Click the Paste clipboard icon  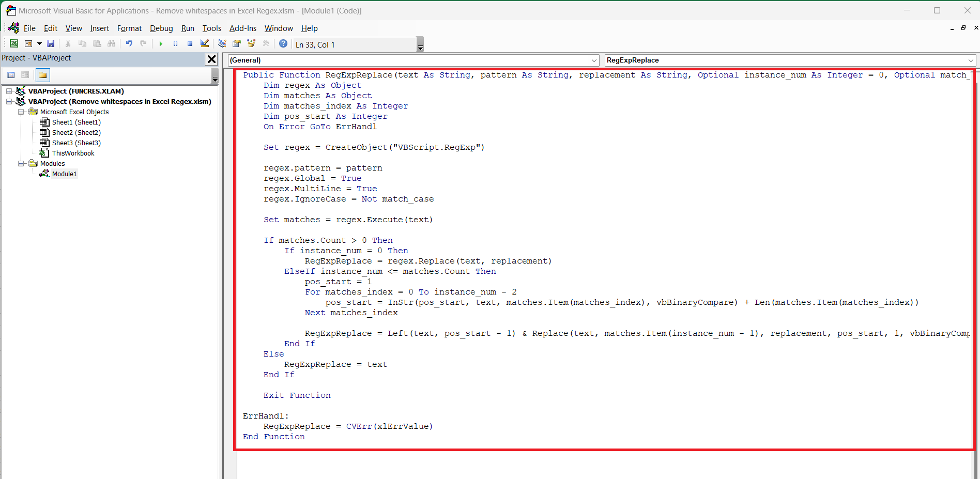pos(97,44)
